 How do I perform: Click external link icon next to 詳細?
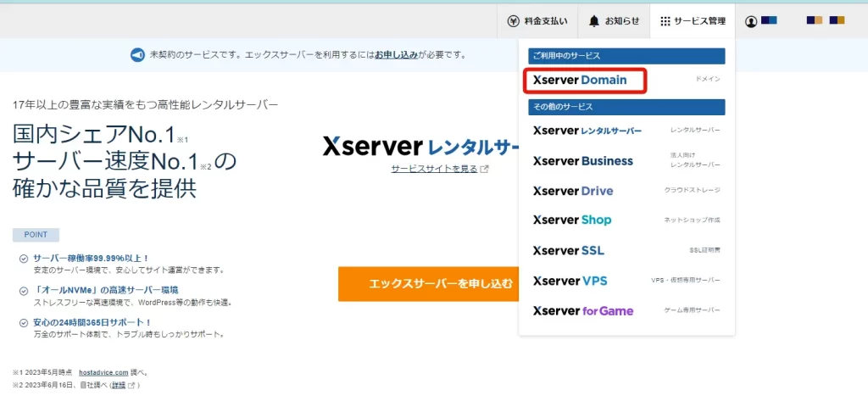click(x=132, y=386)
